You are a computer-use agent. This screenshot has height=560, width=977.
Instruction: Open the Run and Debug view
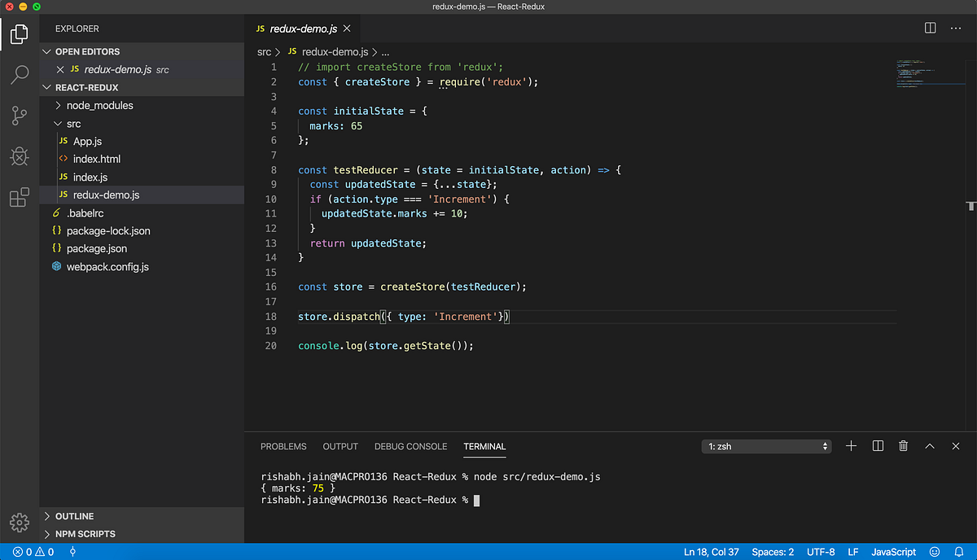point(20,156)
